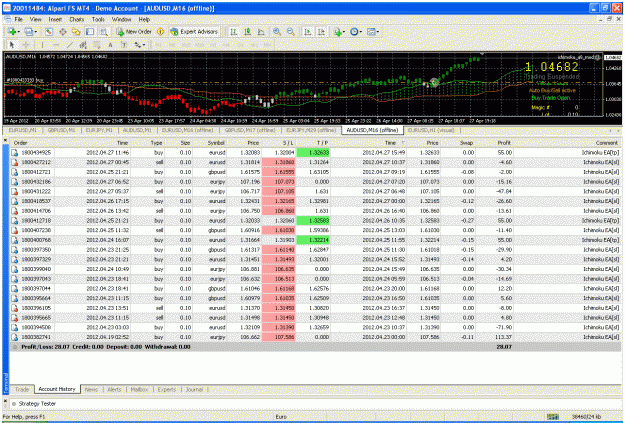This screenshot has width=625, height=423.
Task: Switch to the Alerts terminal tab
Action: [114, 390]
